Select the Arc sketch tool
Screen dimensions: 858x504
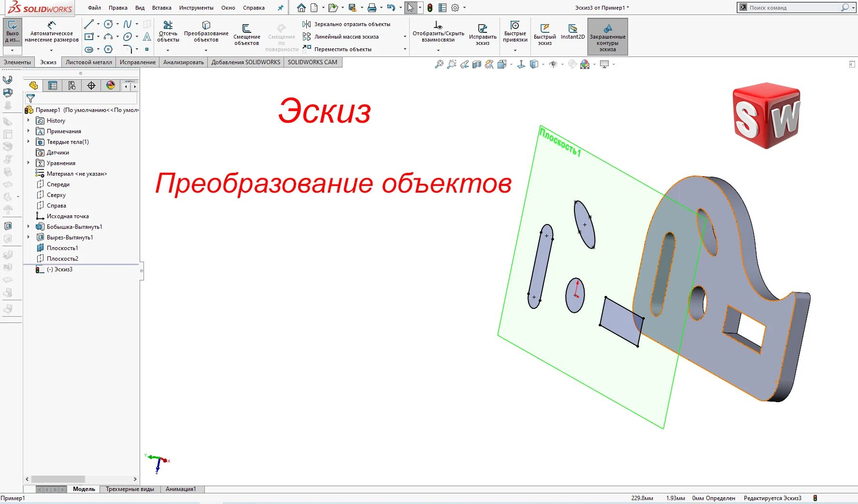(109, 37)
